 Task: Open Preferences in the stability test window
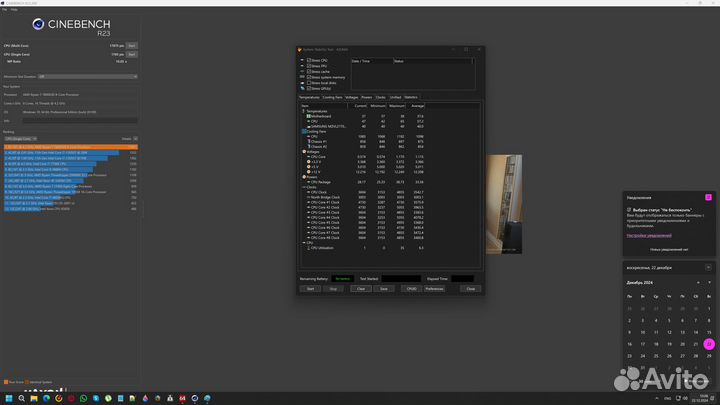pos(434,289)
